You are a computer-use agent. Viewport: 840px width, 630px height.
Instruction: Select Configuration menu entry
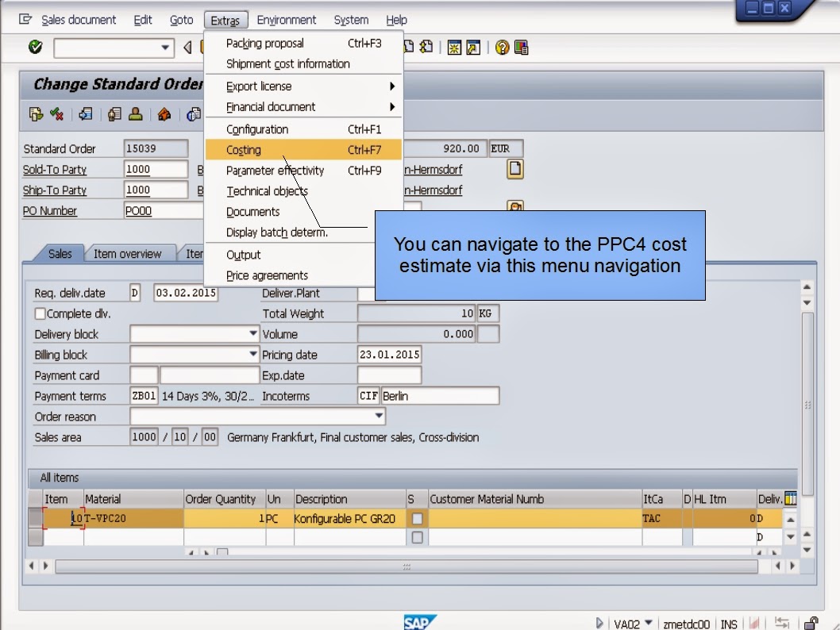click(x=303, y=129)
